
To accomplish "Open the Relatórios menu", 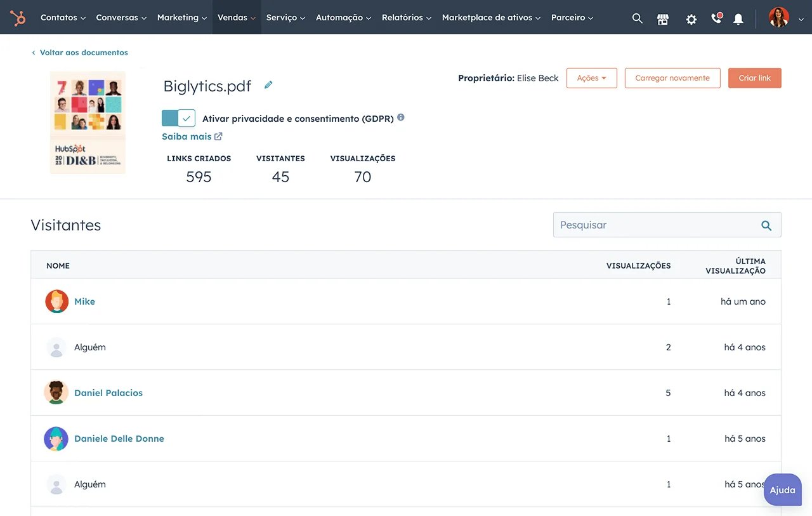I will pyautogui.click(x=403, y=17).
